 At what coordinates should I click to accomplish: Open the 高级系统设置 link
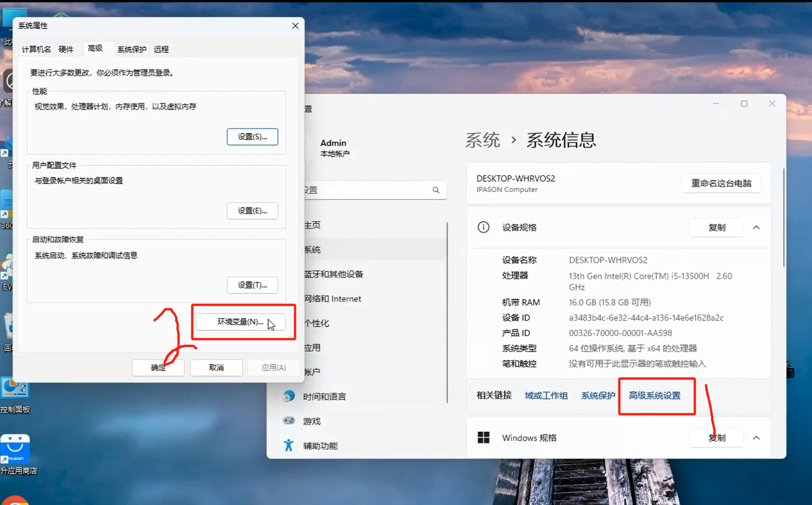(x=655, y=396)
